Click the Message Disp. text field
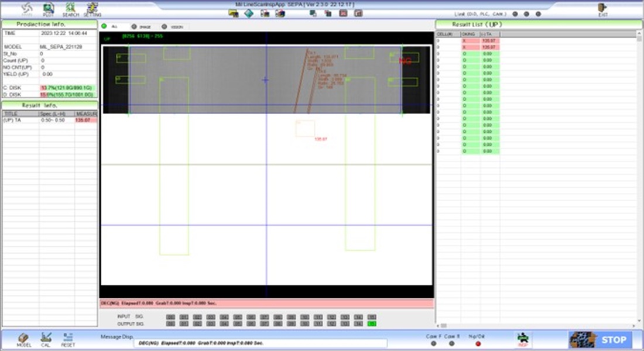The image size is (644, 351). click(x=261, y=343)
